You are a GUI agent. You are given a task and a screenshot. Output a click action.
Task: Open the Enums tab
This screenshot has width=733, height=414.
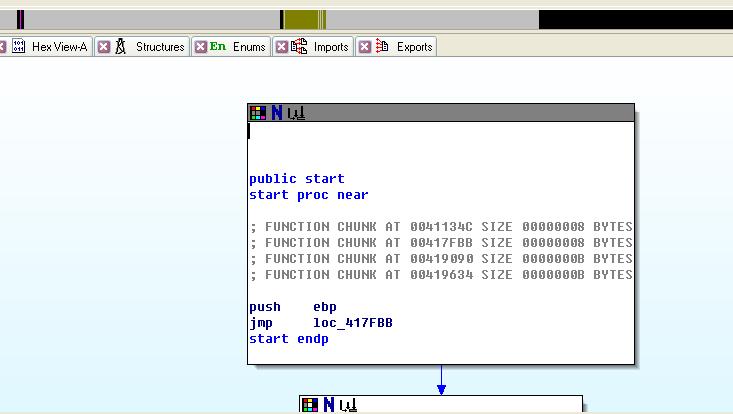[231, 47]
